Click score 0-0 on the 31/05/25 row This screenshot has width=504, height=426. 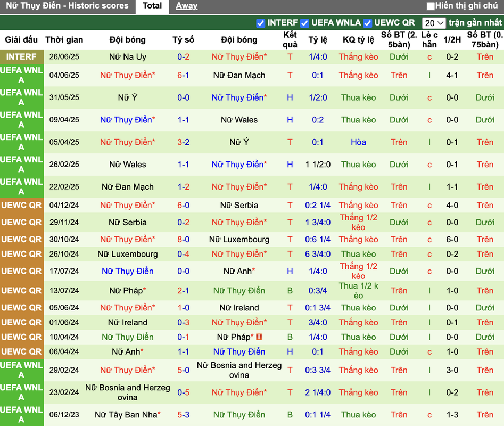pos(183,97)
